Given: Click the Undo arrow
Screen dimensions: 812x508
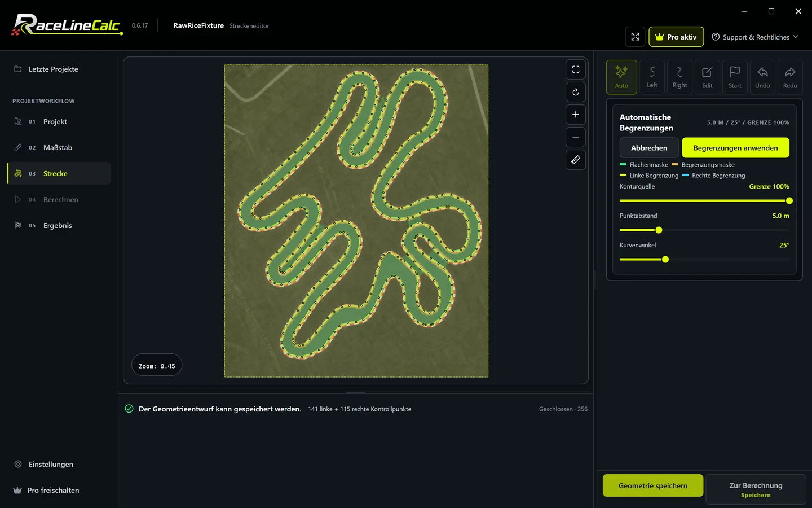Looking at the screenshot, I should pos(762,77).
